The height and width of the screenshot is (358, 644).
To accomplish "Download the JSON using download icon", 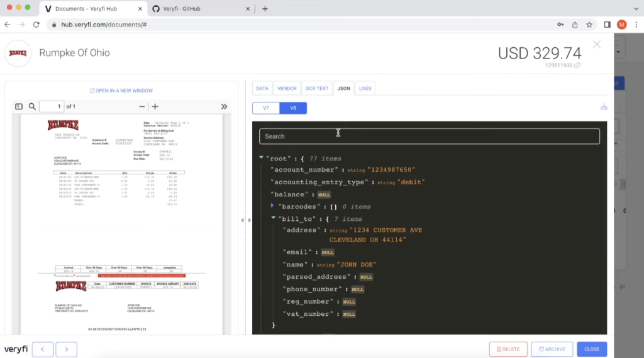I will click(x=604, y=107).
